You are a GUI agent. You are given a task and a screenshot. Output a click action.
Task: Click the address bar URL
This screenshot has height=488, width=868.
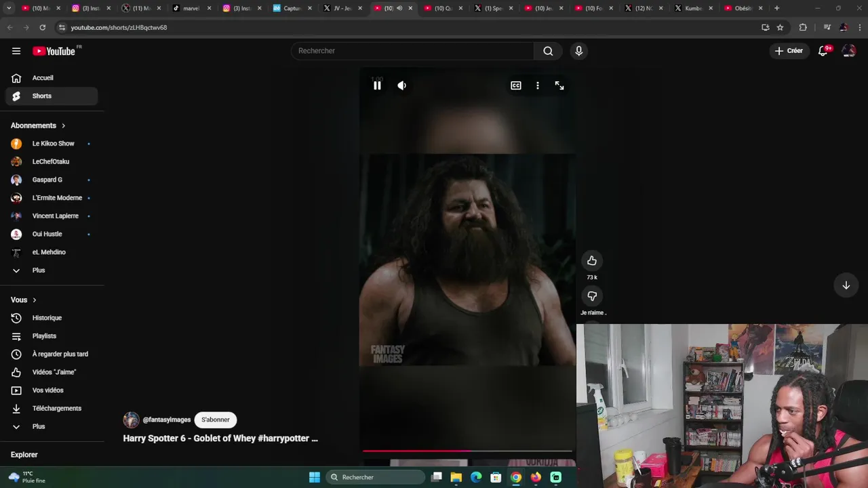(x=119, y=27)
